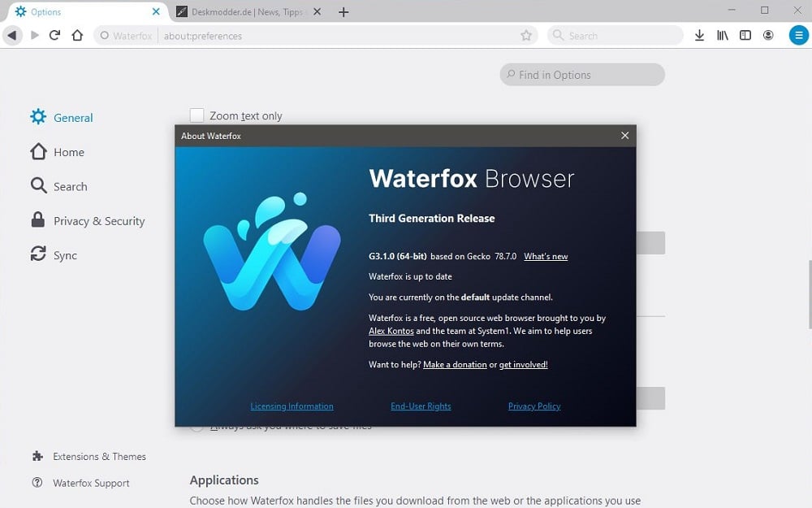Reload the current page
This screenshot has width=812, height=508.
pyautogui.click(x=55, y=35)
